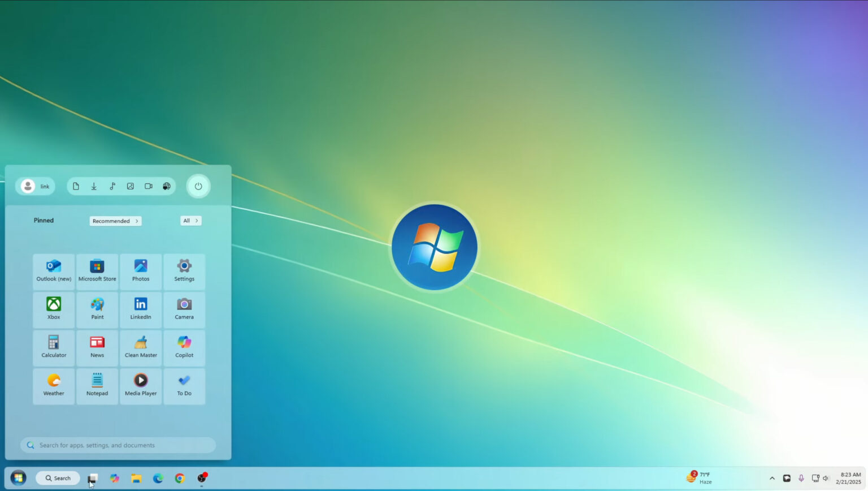The height and width of the screenshot is (491, 868).
Task: Open Google Chrome from the taskbar
Action: (180, 478)
